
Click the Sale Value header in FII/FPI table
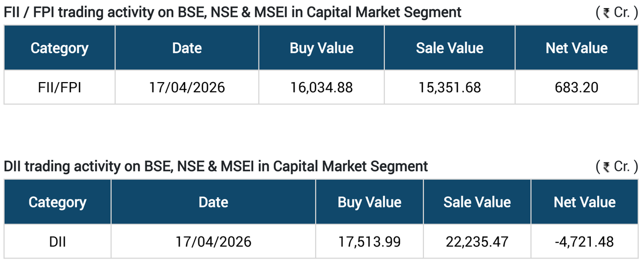pyautogui.click(x=450, y=48)
